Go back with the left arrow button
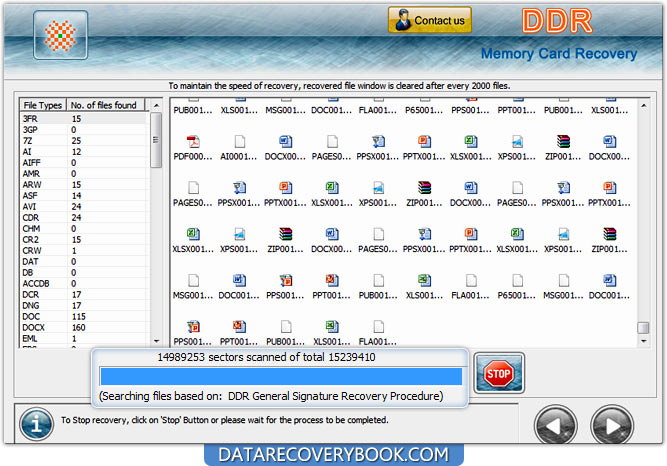This screenshot has height=466, width=667. [x=555, y=426]
